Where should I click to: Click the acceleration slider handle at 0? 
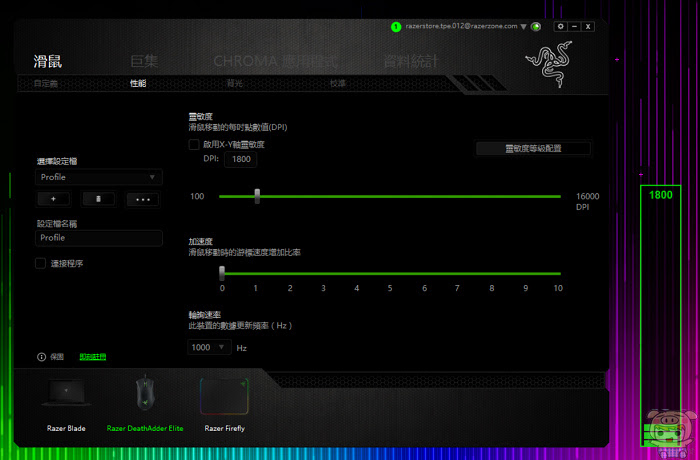[222, 273]
